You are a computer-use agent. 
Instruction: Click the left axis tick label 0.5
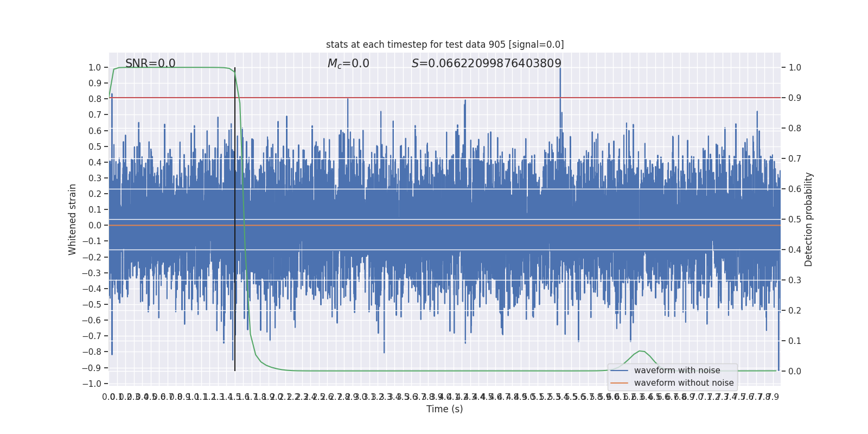coord(95,146)
